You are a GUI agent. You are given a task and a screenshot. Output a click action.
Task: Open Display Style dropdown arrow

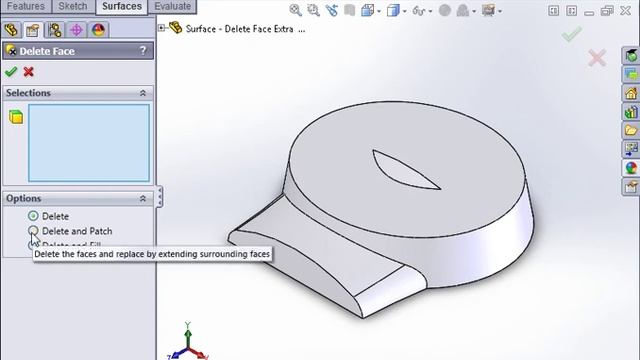[404, 11]
